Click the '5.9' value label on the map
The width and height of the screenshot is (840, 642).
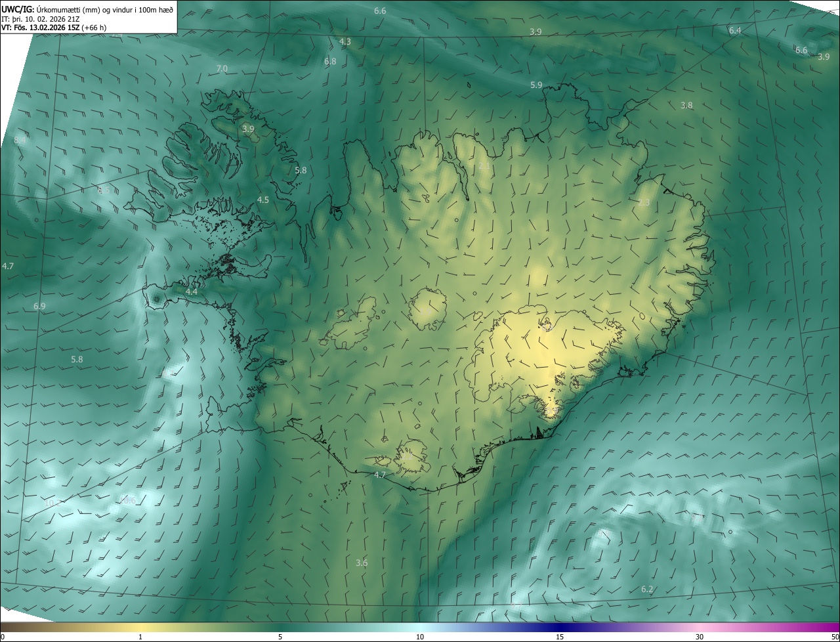click(536, 85)
